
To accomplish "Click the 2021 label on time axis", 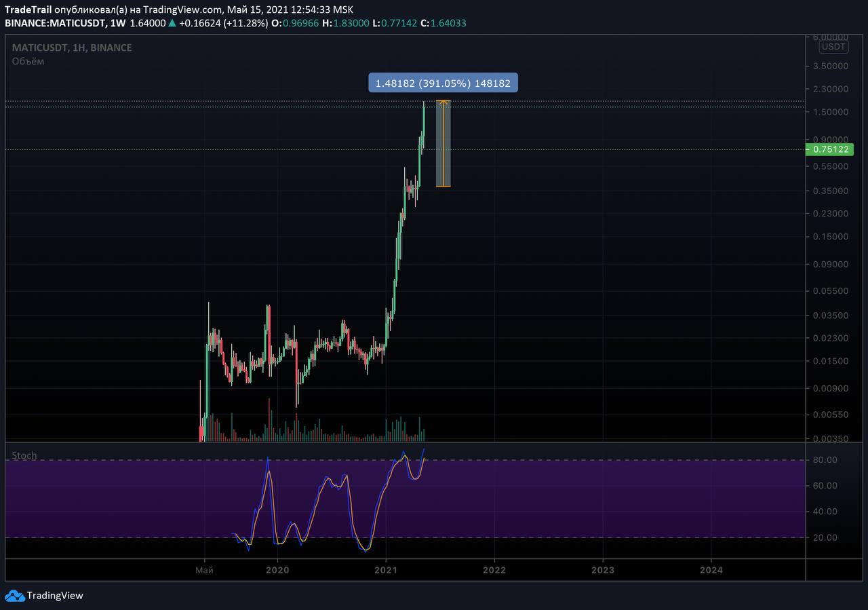I will [x=386, y=570].
